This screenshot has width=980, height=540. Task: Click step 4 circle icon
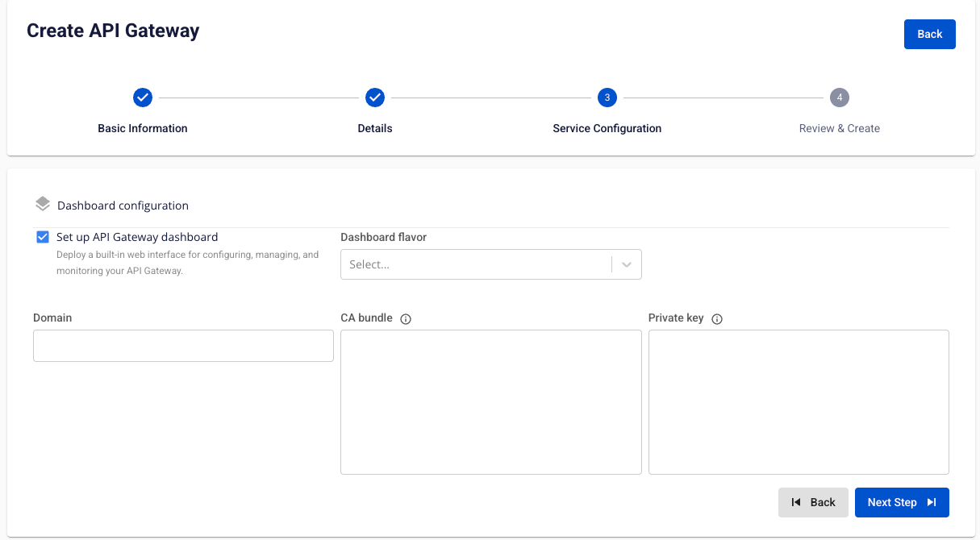pyautogui.click(x=840, y=98)
